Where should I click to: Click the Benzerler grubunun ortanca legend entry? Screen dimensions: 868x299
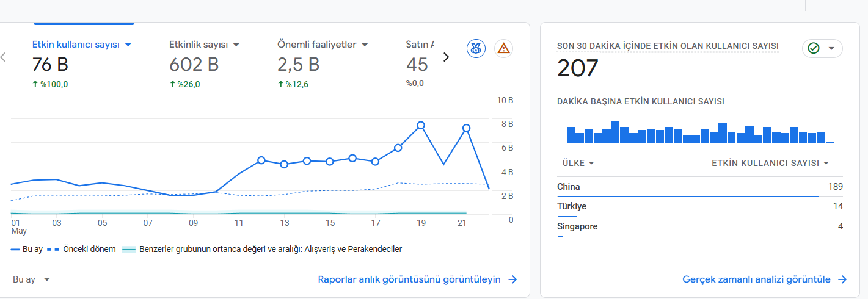point(261,249)
